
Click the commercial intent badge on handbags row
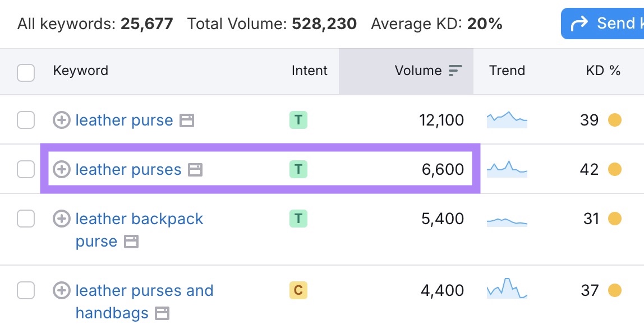tap(298, 290)
